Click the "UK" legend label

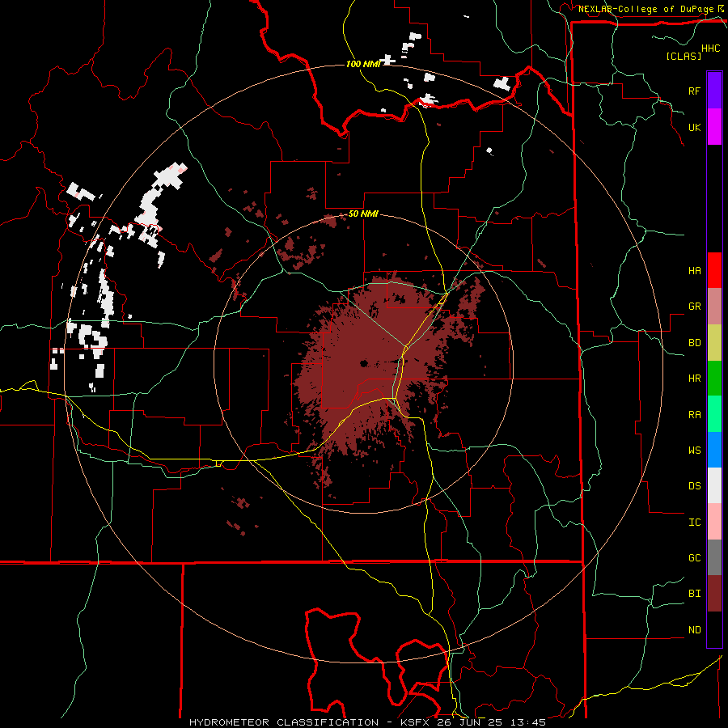[x=694, y=127]
